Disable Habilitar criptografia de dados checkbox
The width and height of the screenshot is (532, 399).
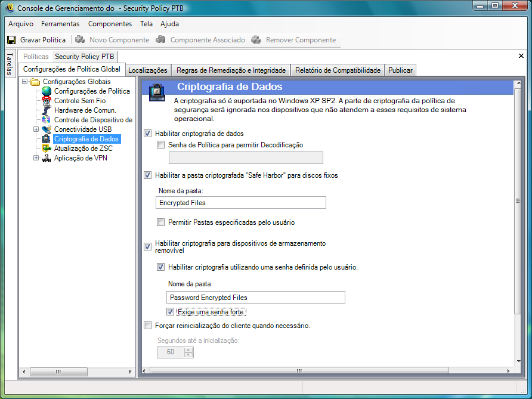coord(147,134)
